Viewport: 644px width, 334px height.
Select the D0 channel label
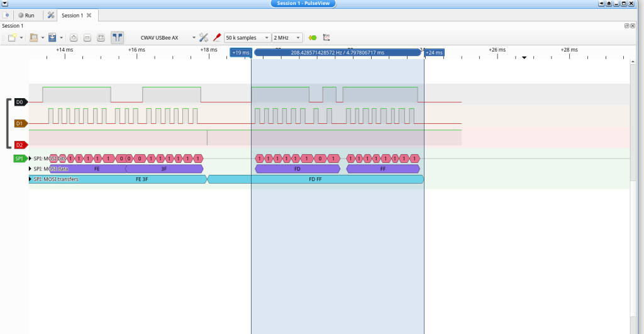tap(20, 102)
